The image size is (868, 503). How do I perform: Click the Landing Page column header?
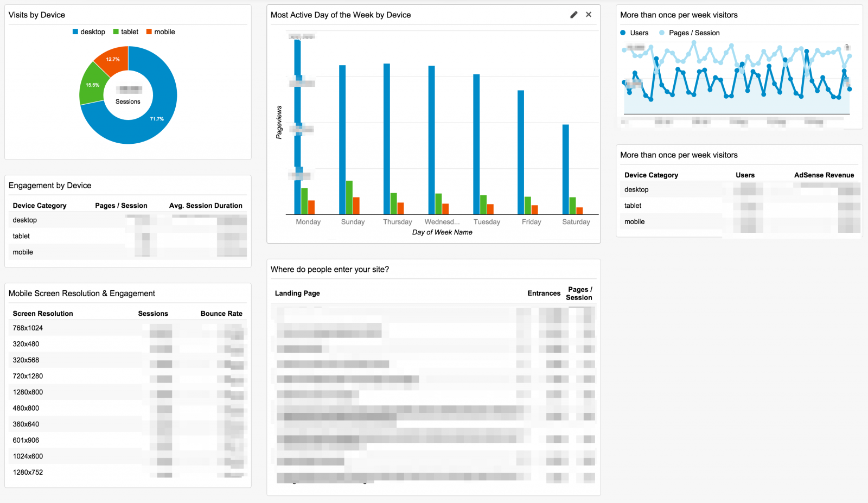point(297,294)
